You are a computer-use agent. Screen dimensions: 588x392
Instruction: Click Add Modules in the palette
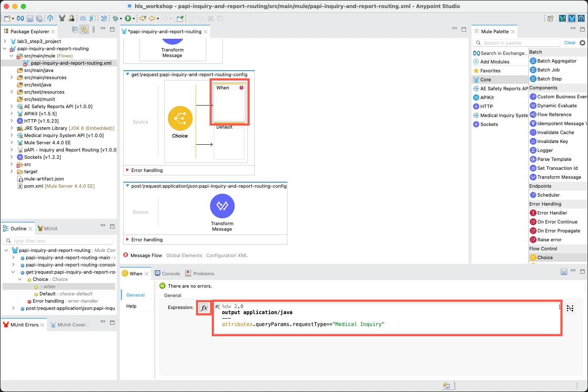(x=491, y=62)
